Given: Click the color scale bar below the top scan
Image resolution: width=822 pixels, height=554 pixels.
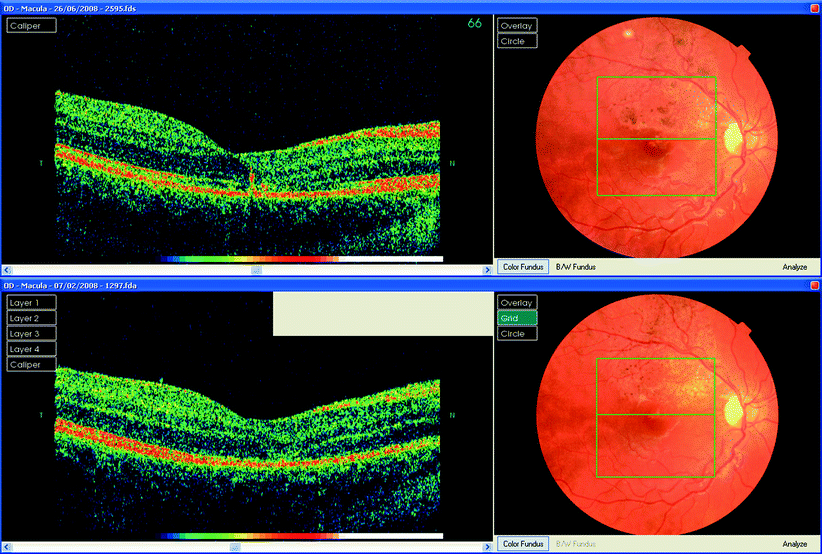Looking at the screenshot, I should click(x=300, y=258).
